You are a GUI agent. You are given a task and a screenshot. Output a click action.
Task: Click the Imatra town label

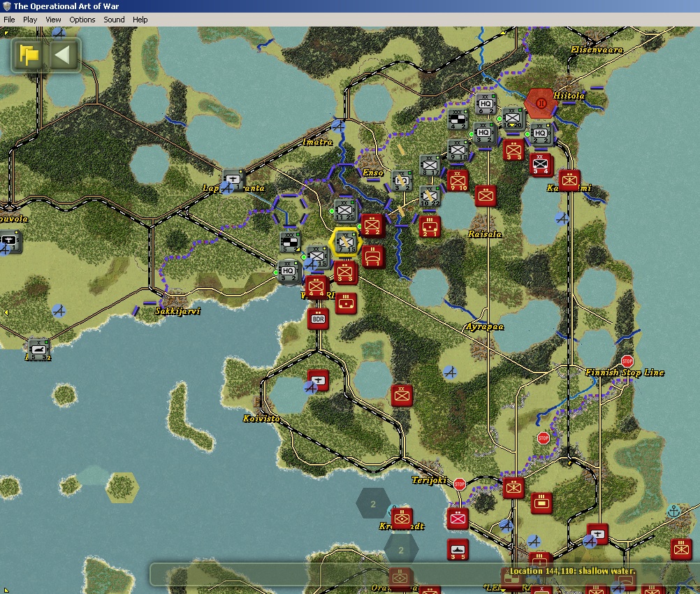coord(317,142)
